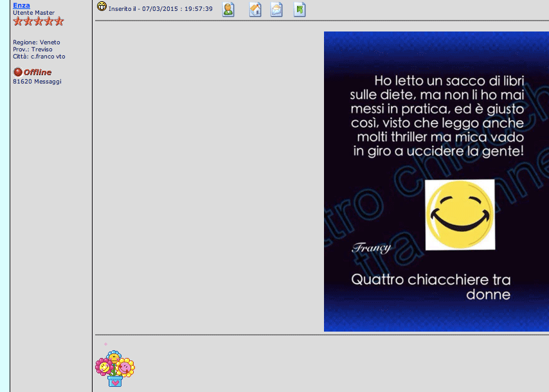549x392 pixels.
Task: Send email to author via envelope icon
Action: point(276,9)
